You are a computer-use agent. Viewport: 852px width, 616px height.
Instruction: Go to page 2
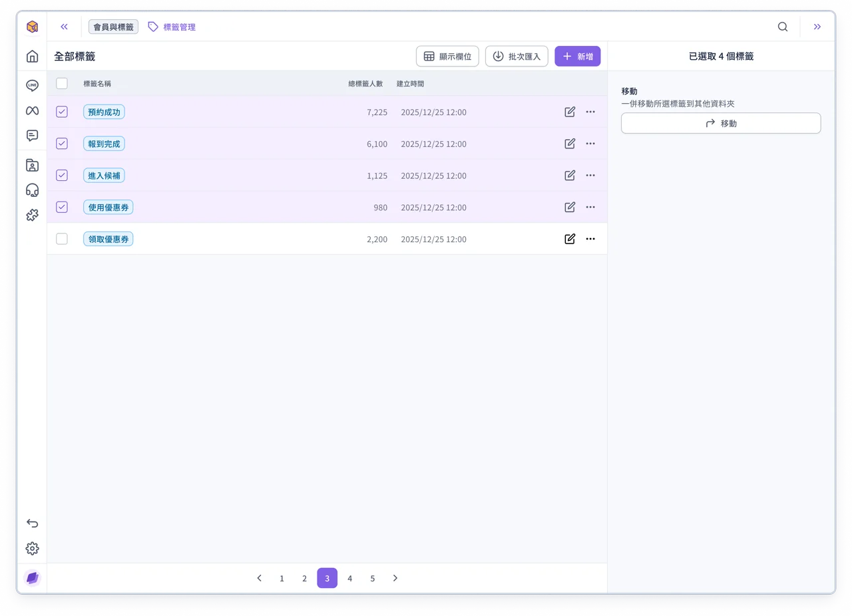(x=304, y=578)
